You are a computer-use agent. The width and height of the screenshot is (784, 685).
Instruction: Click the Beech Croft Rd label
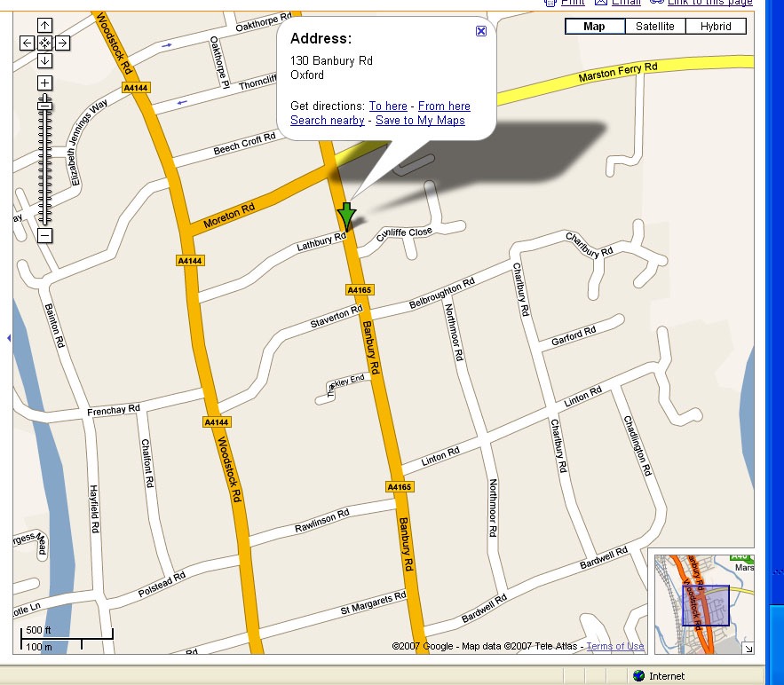[244, 144]
